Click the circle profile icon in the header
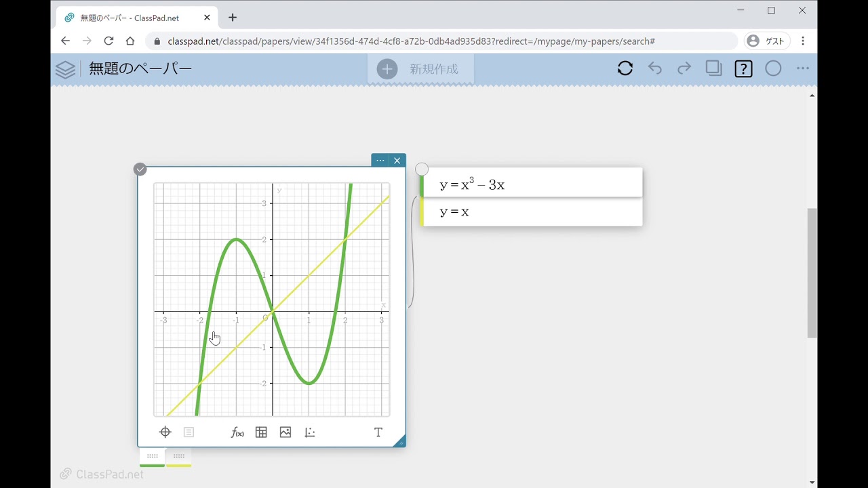 [773, 68]
